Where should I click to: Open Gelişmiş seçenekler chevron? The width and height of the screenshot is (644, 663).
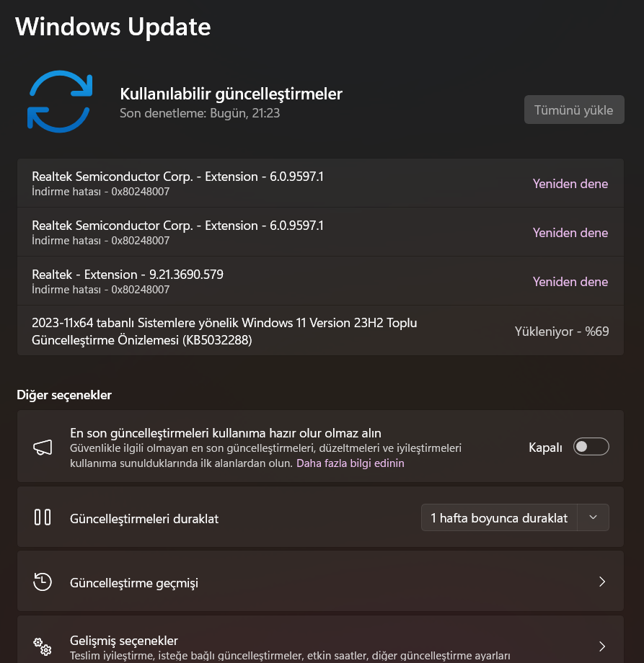tap(602, 646)
